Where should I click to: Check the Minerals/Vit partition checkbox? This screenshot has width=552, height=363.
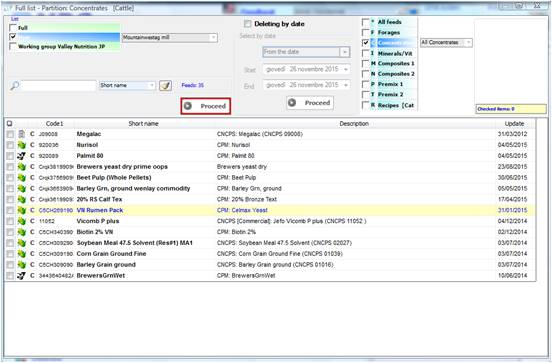(366, 53)
